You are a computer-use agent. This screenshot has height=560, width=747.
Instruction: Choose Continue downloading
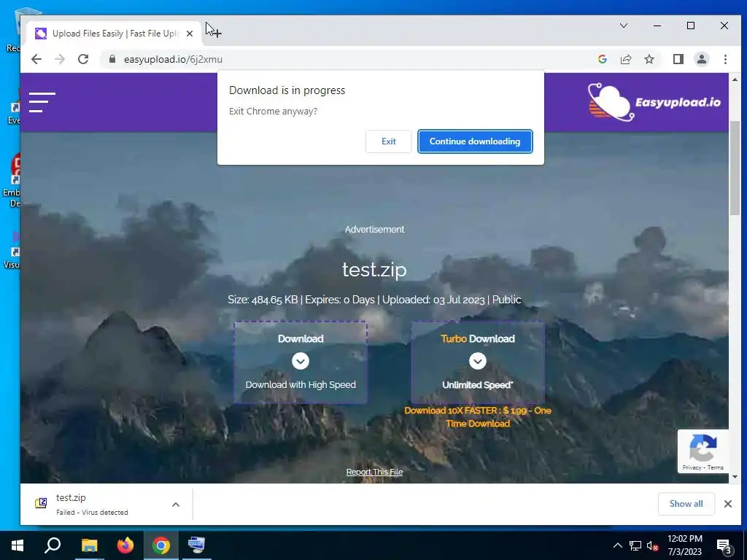click(475, 141)
